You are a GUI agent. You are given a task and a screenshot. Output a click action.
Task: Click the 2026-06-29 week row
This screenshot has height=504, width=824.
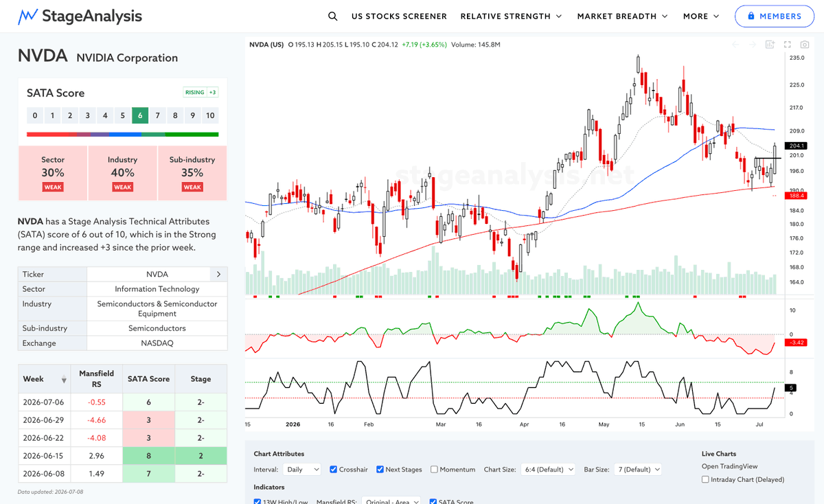click(122, 420)
